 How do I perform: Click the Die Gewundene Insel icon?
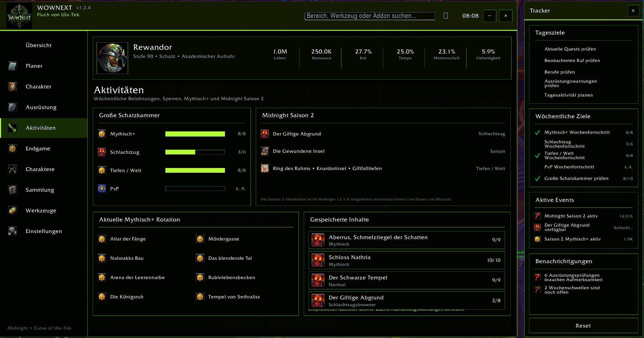(x=265, y=151)
